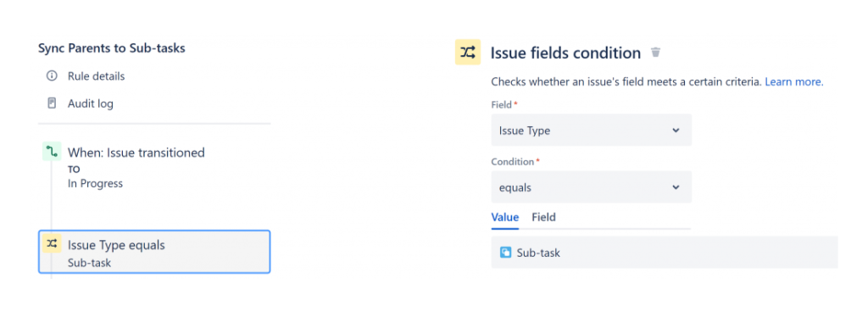The image size is (868, 312).
Task: Select the Issue Type equals Sub-task condition
Action: pyautogui.click(x=154, y=253)
